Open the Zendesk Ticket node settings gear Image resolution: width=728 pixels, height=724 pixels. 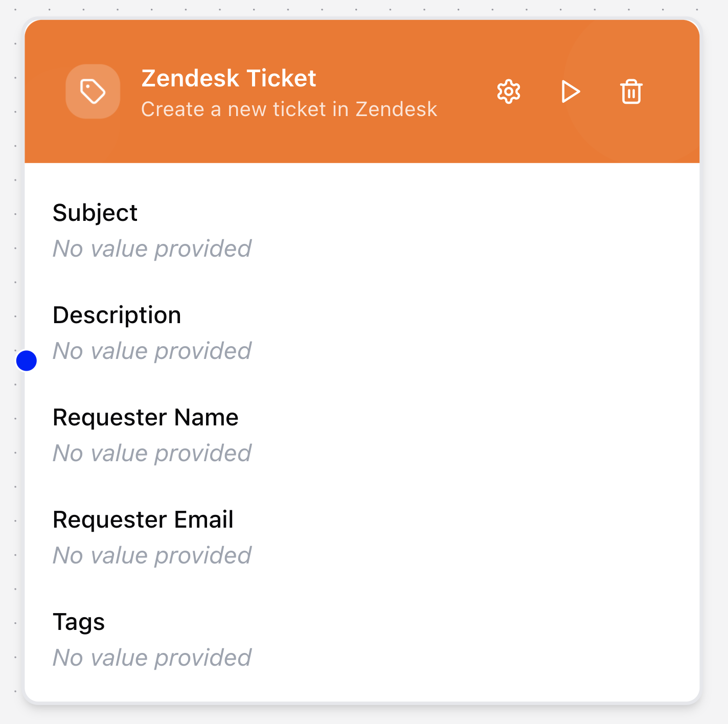pyautogui.click(x=509, y=92)
